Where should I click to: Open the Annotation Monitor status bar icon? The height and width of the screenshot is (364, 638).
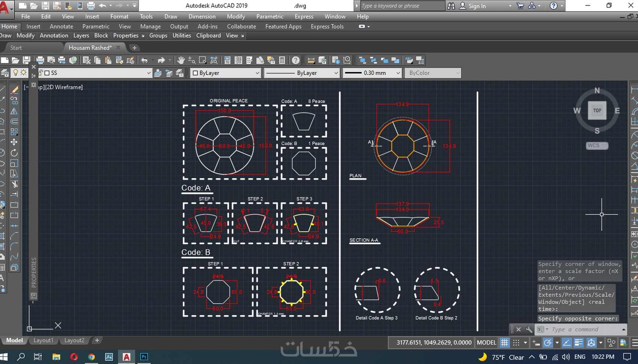click(623, 342)
